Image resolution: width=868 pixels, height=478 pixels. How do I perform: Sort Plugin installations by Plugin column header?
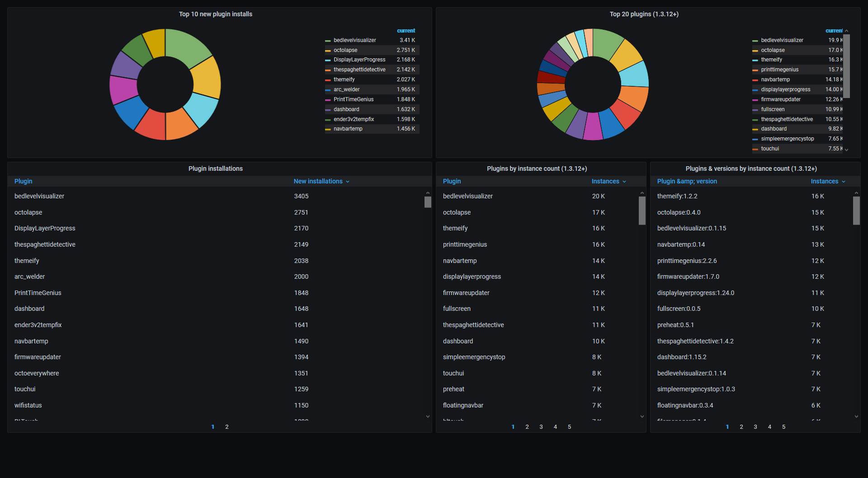tap(23, 181)
